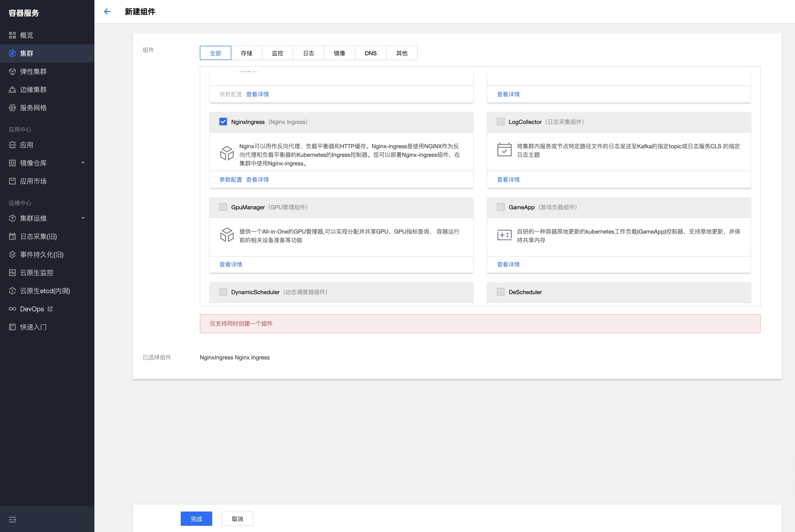
Task: Click the back arrow icon
Action: tap(107, 11)
